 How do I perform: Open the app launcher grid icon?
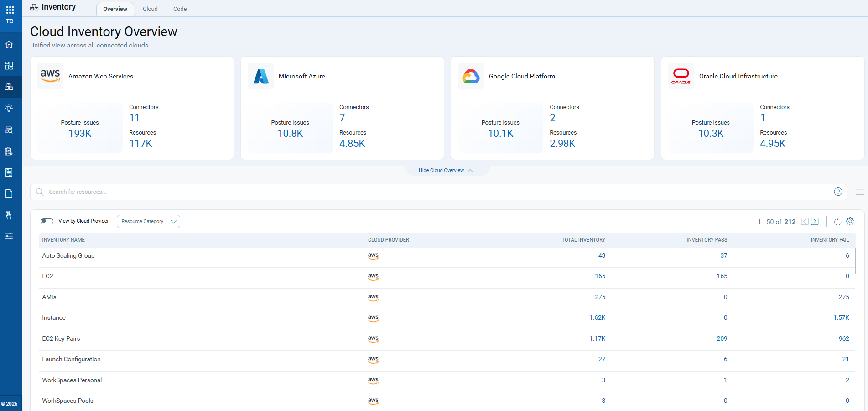tap(10, 10)
